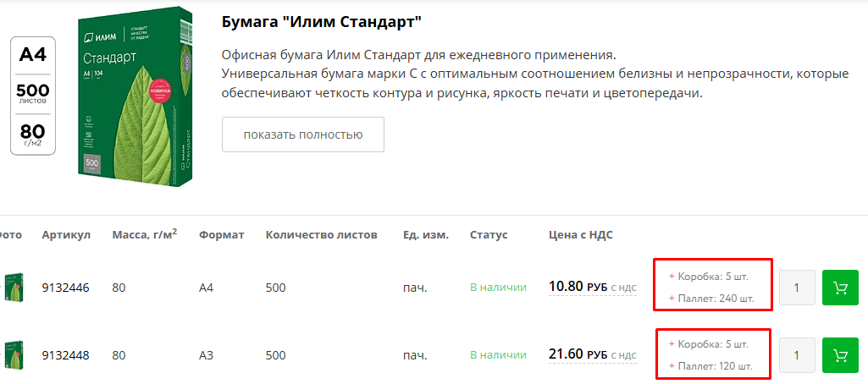Click the Бумага "Илим Стандарт" title
This screenshot has height=384, width=868.
321,20
